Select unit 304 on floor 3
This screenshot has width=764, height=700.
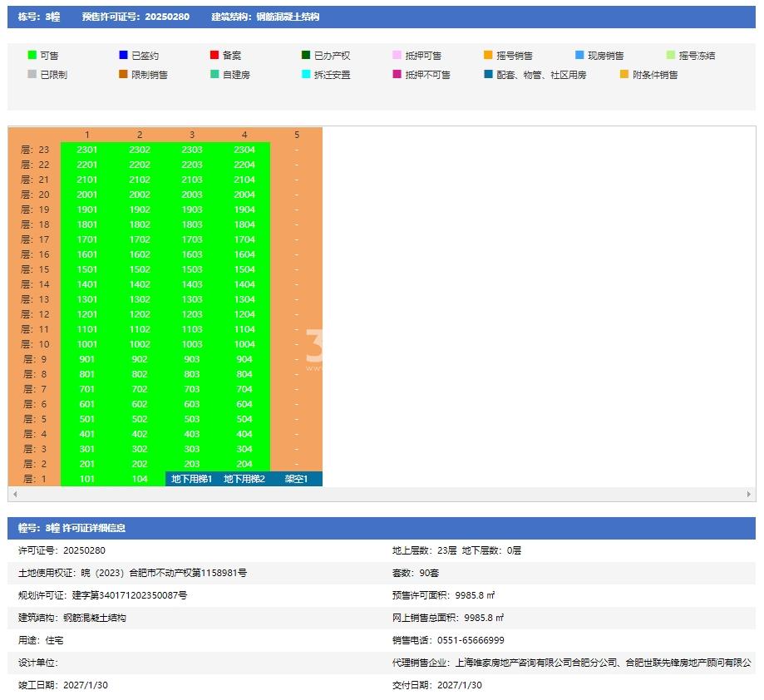244,449
